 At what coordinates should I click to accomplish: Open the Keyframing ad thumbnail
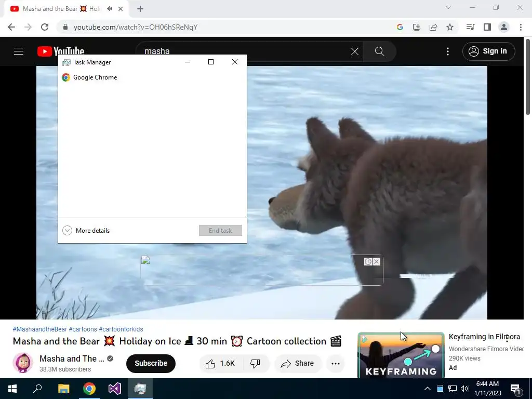click(401, 355)
